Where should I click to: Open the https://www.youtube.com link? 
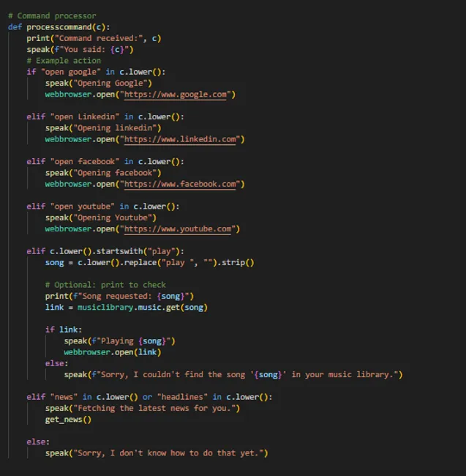pyautogui.click(x=181, y=229)
